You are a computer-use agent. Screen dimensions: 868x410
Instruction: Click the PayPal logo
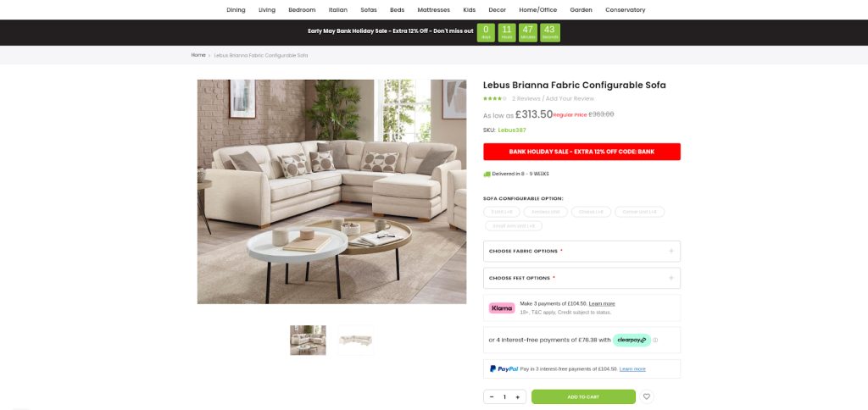click(x=504, y=368)
